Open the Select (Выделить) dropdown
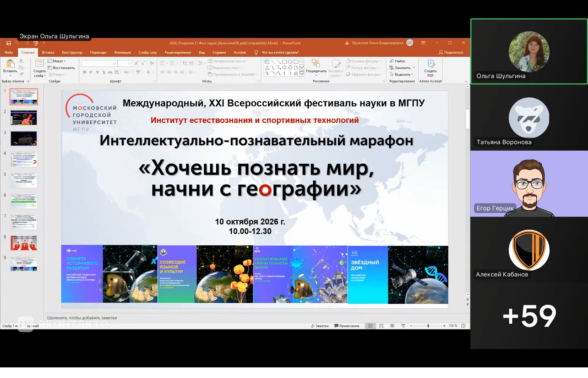This screenshot has width=588, height=378. (x=401, y=74)
